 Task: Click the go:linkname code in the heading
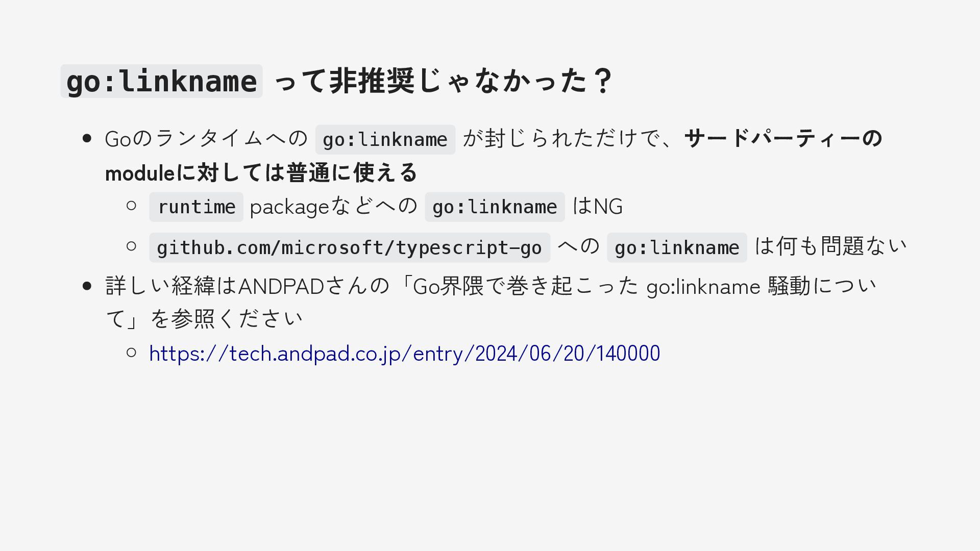click(161, 81)
